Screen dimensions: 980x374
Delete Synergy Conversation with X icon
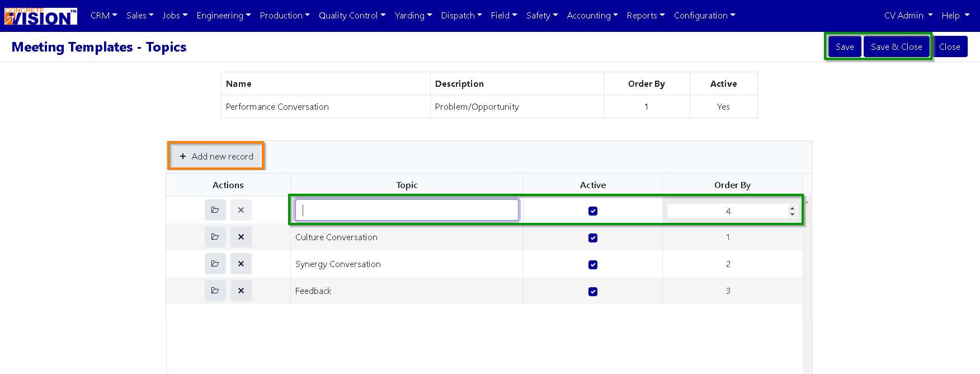coord(241,264)
